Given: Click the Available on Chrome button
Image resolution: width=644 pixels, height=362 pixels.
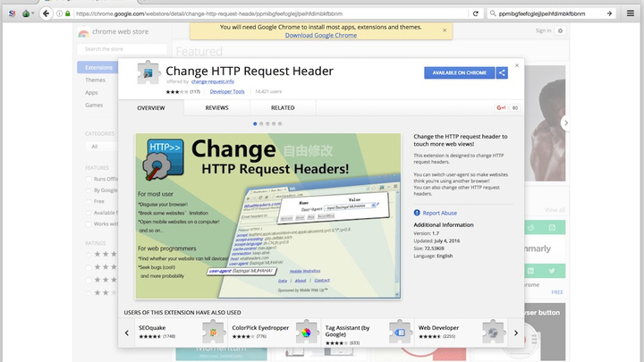Looking at the screenshot, I should [x=459, y=72].
